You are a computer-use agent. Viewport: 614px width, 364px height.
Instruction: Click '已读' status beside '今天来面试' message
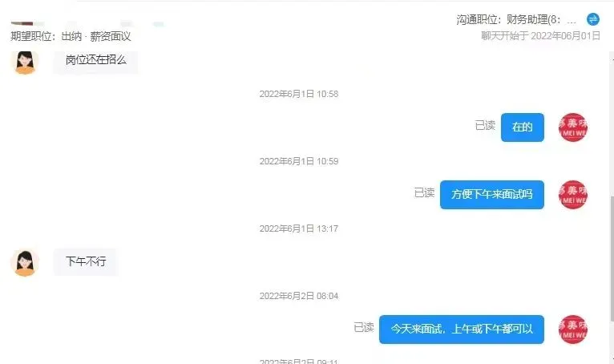point(364,328)
